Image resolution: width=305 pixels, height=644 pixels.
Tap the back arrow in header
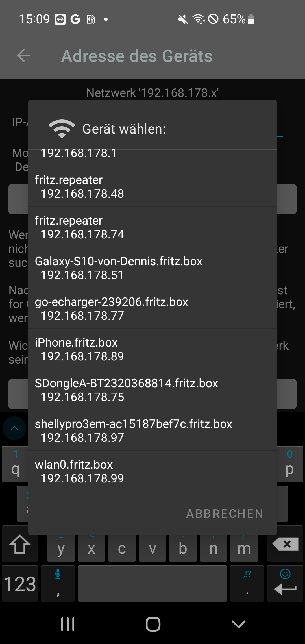[24, 56]
